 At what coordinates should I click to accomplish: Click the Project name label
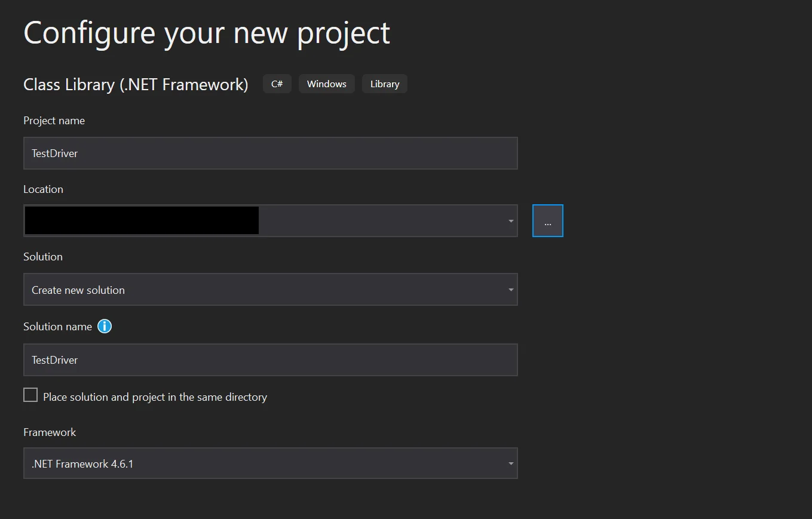pos(54,121)
